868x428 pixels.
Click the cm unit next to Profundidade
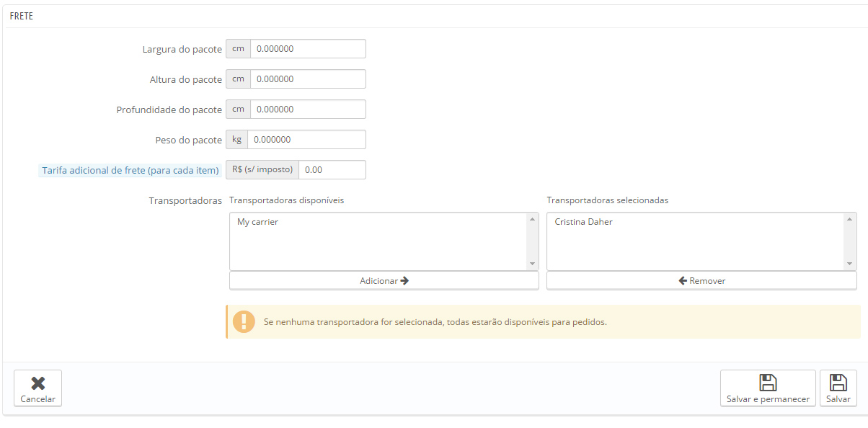(x=238, y=109)
